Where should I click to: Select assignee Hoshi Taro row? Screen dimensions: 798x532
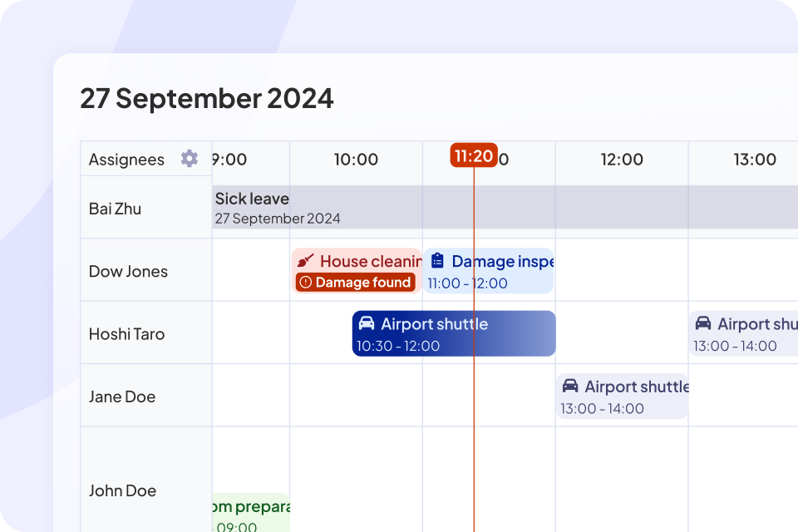(126, 334)
